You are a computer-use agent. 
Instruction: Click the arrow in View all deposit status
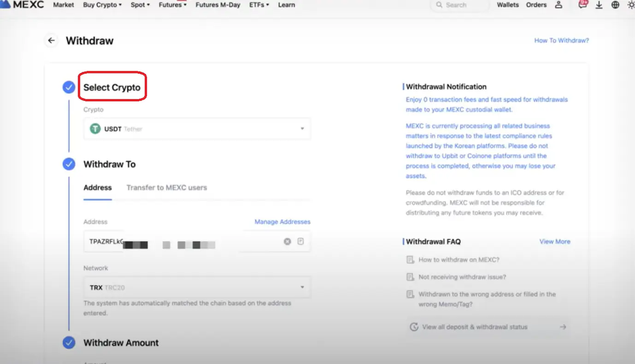(x=563, y=327)
